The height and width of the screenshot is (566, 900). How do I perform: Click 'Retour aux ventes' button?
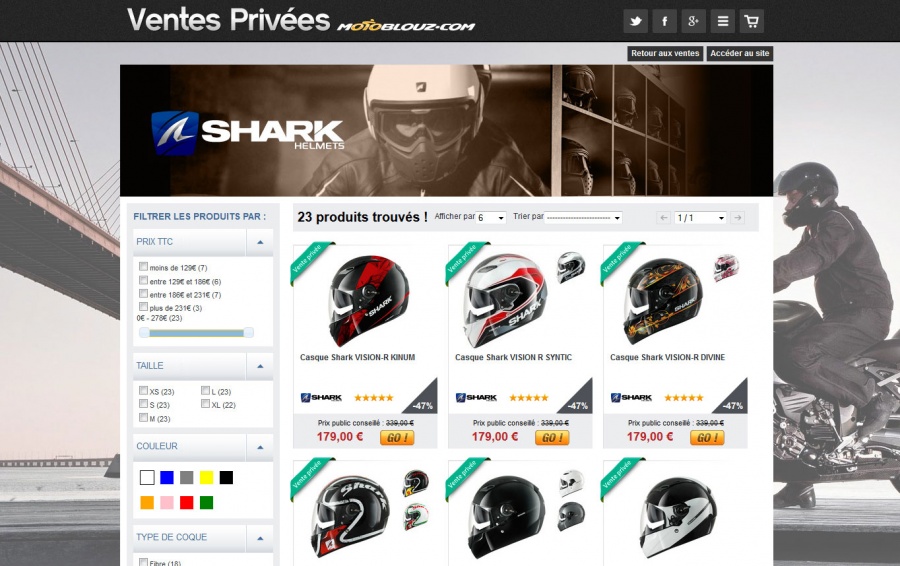pos(665,53)
